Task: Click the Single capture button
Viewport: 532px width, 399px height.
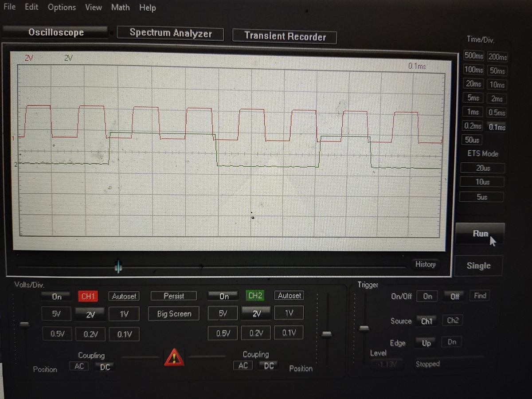Action: click(x=478, y=266)
